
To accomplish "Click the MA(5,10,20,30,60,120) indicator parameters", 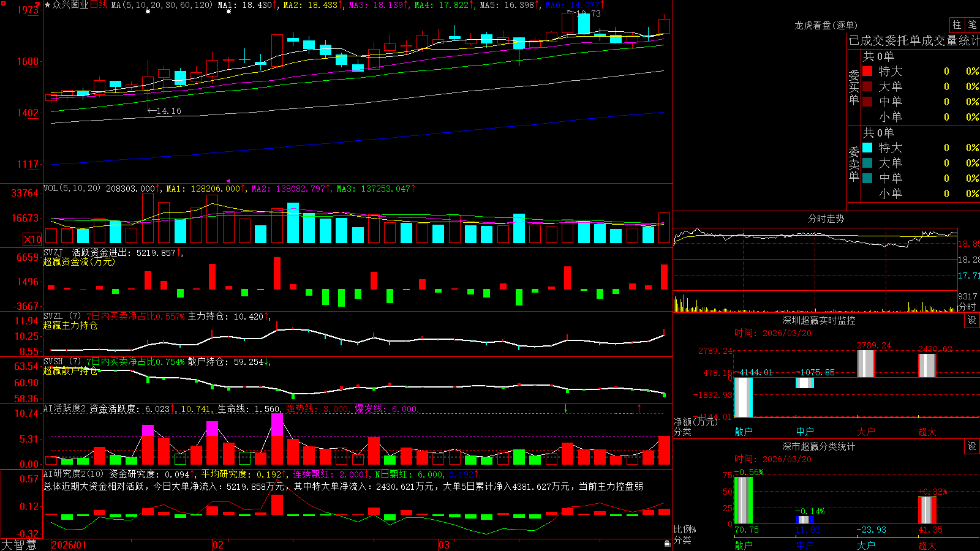I will (162, 5).
